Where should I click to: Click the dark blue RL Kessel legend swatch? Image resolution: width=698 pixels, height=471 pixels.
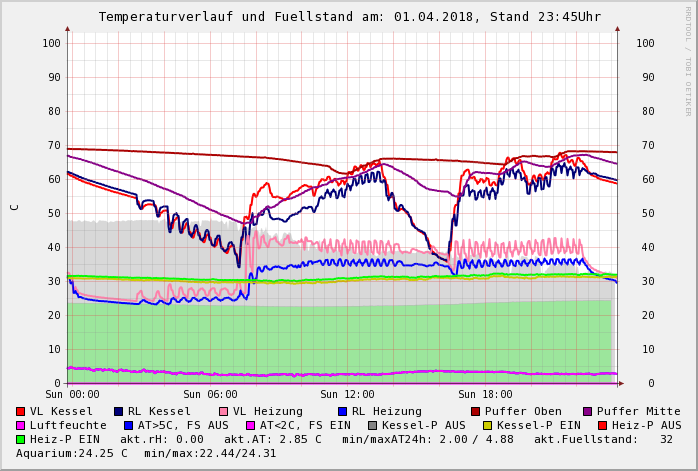(119, 411)
